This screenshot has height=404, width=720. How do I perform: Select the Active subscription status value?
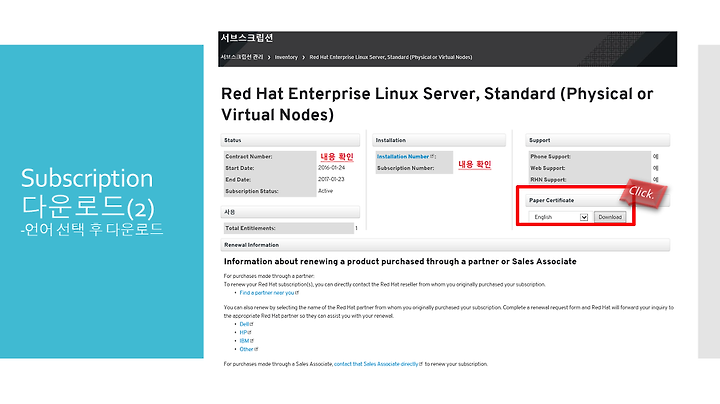(x=326, y=191)
